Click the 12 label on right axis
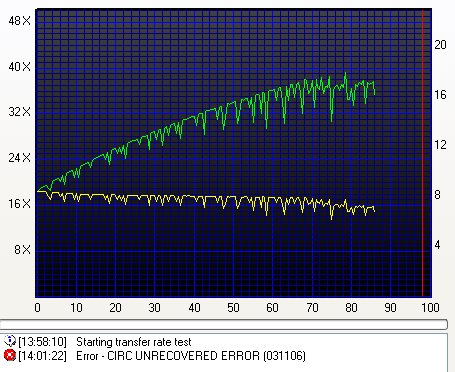The height and width of the screenshot is (372, 455). (440, 145)
